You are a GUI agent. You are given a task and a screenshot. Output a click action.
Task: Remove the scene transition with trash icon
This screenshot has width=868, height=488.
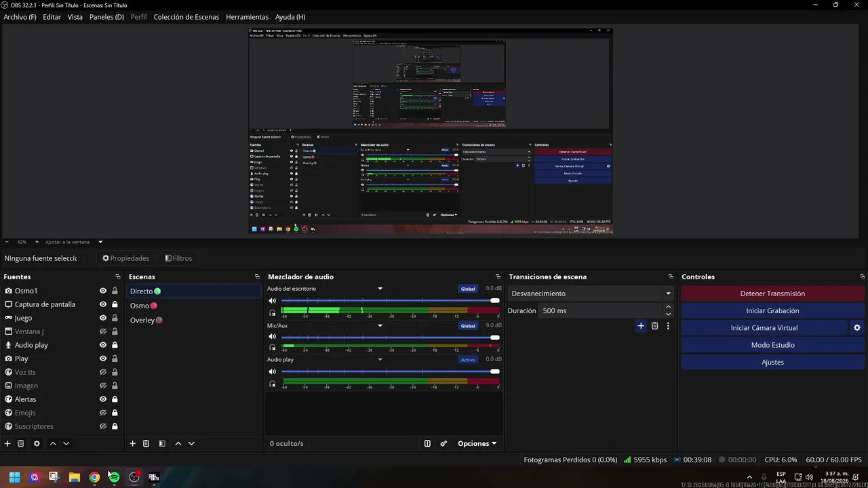pyautogui.click(x=654, y=326)
